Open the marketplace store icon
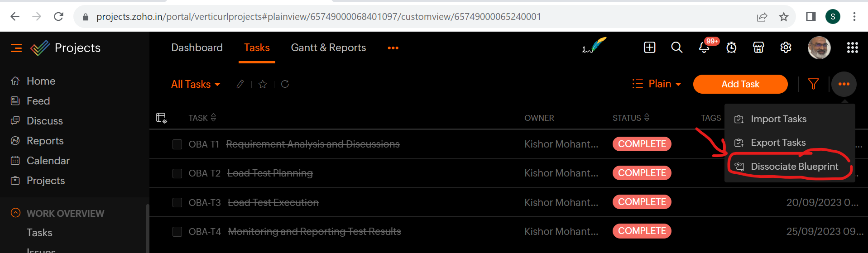868x253 pixels. [x=758, y=48]
